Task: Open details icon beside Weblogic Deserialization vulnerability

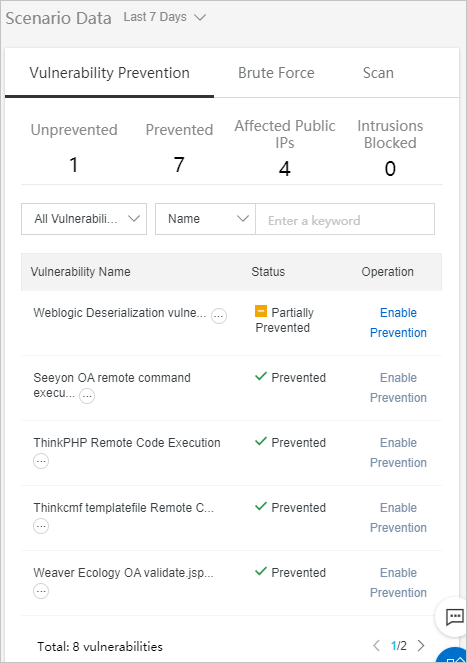Action: coord(219,315)
